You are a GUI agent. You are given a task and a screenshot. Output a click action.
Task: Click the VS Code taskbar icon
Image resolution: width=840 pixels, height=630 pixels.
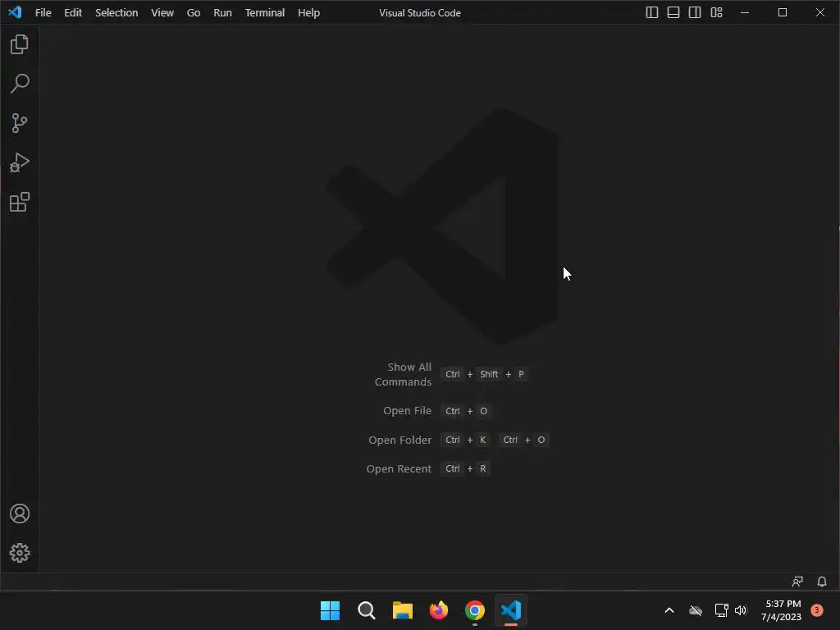pos(511,610)
